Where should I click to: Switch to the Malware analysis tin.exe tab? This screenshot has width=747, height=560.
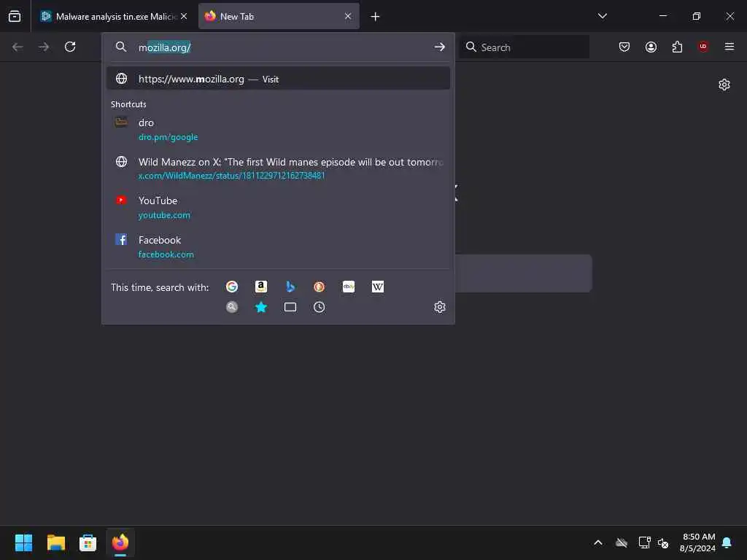click(x=113, y=16)
